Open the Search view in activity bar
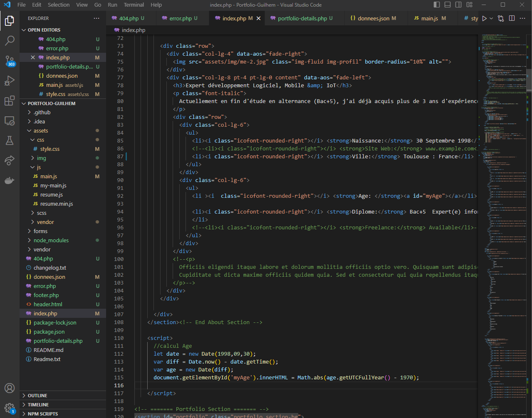 pos(9,40)
